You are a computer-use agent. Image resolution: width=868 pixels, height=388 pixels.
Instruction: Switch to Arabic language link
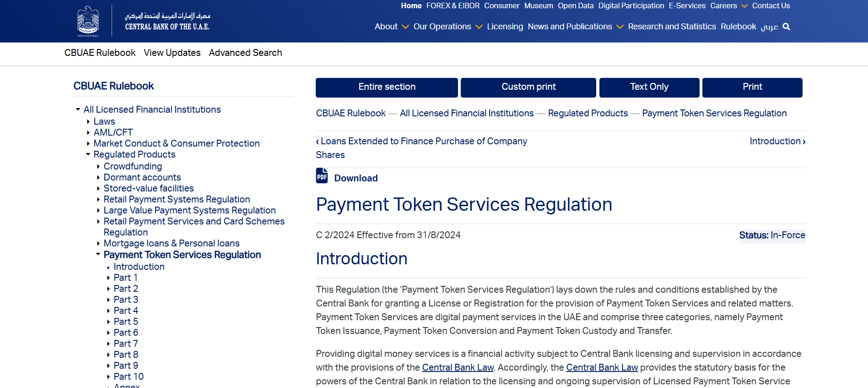point(769,27)
